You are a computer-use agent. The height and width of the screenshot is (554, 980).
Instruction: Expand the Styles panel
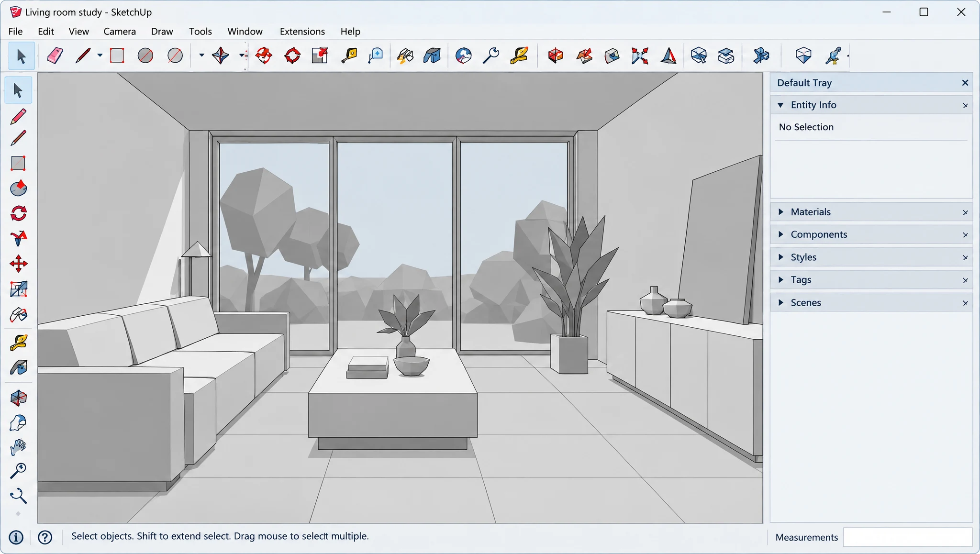[x=781, y=257]
